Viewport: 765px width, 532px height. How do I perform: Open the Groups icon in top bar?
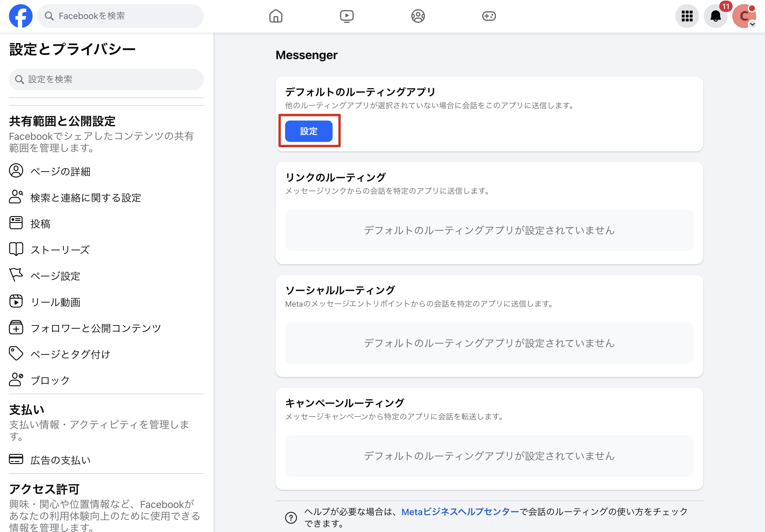pos(418,16)
